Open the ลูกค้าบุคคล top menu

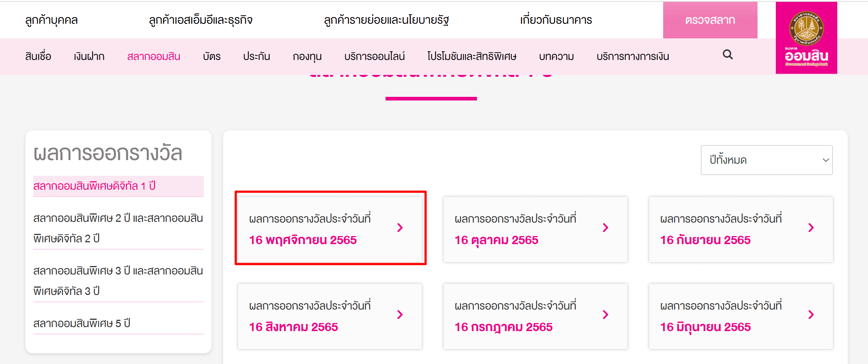click(x=52, y=20)
